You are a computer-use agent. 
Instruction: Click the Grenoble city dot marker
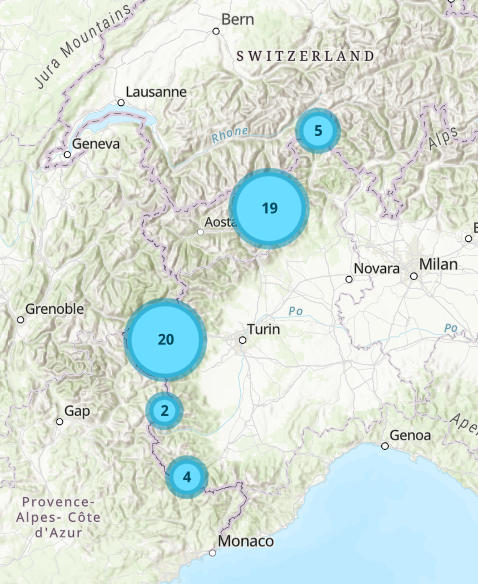(21, 320)
